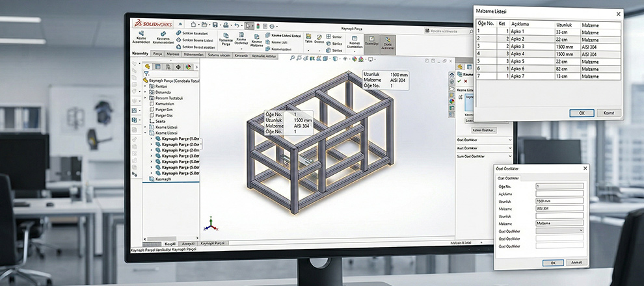Click Kesme Listi command in ribbon
Image resolution: width=644 pixels, height=286 pixels.
[276, 42]
